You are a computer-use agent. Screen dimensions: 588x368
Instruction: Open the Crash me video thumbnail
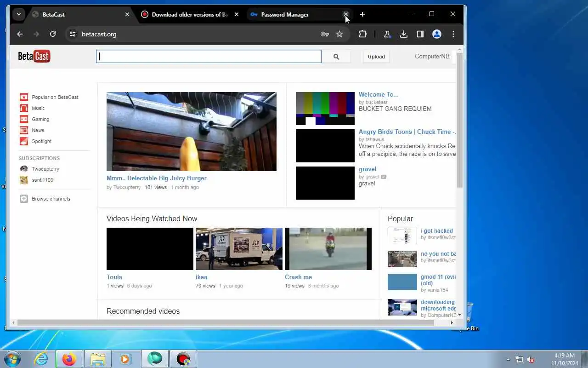(x=328, y=249)
